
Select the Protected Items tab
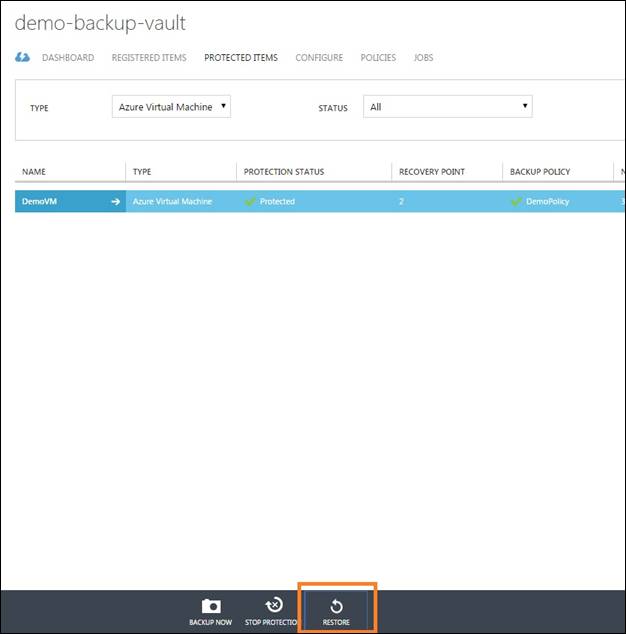(x=241, y=57)
